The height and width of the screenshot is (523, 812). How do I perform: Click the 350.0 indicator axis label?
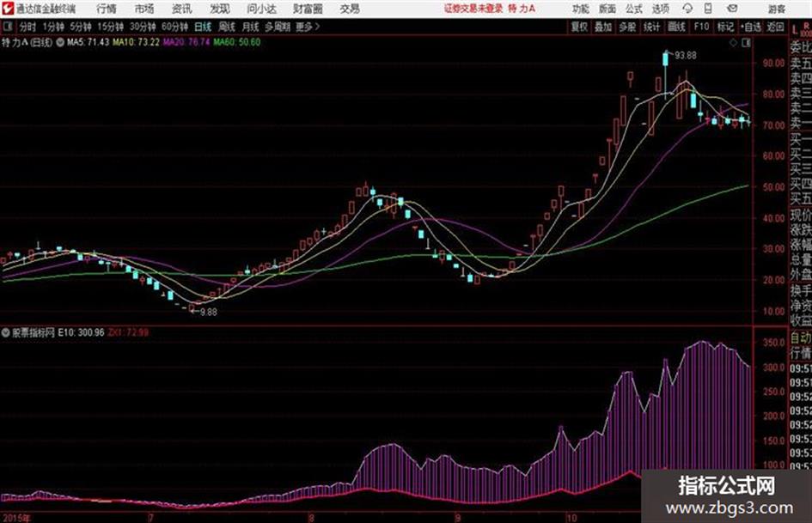pyautogui.click(x=773, y=343)
